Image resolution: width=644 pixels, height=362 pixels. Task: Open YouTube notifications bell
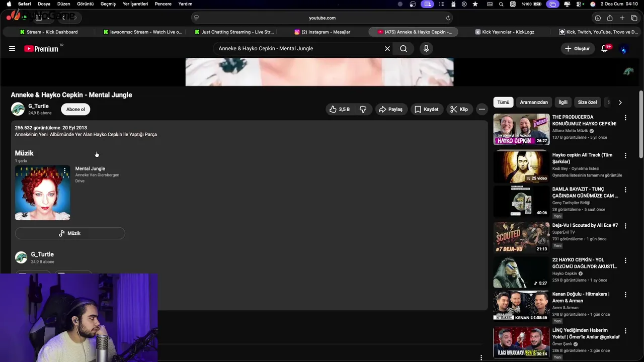pyautogui.click(x=605, y=49)
